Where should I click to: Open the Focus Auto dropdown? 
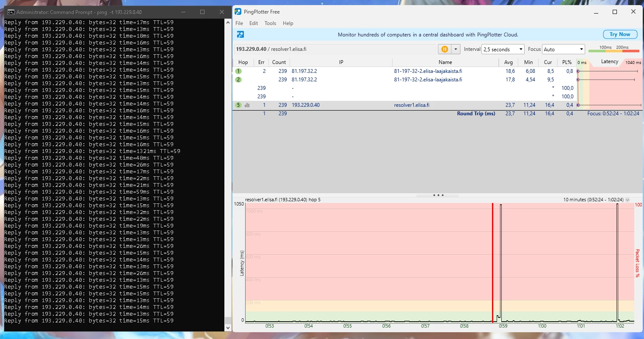[x=564, y=49]
